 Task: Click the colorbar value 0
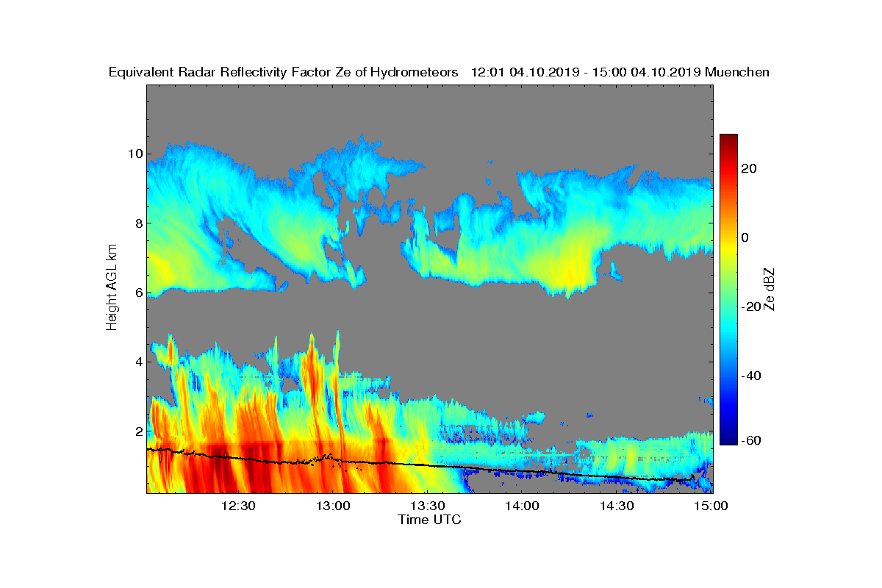coord(747,237)
